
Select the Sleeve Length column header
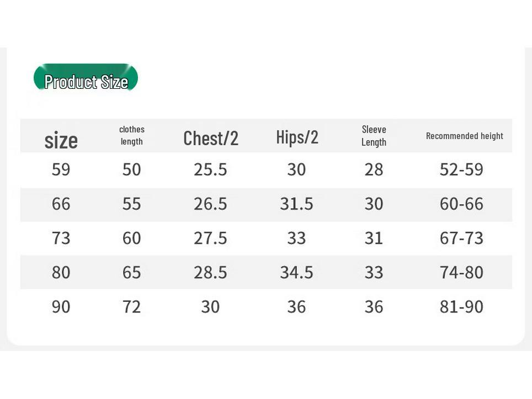point(374,136)
